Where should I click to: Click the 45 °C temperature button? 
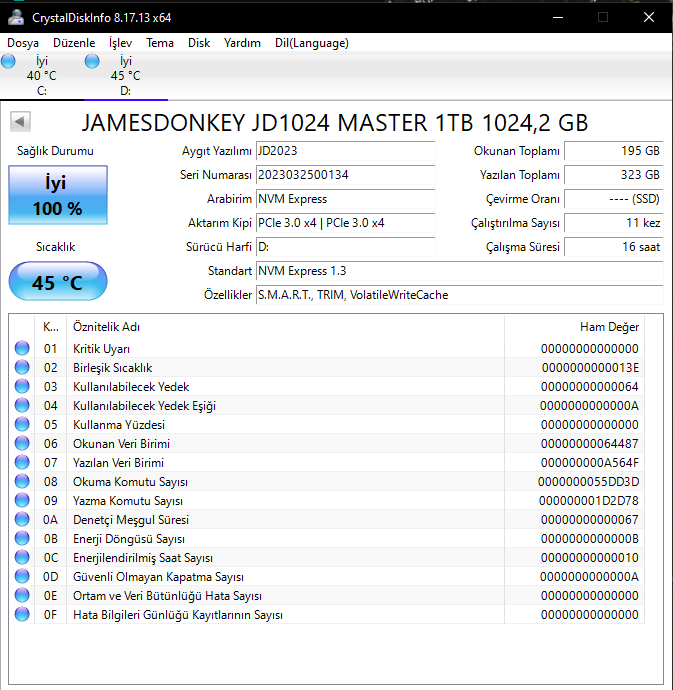pos(57,283)
